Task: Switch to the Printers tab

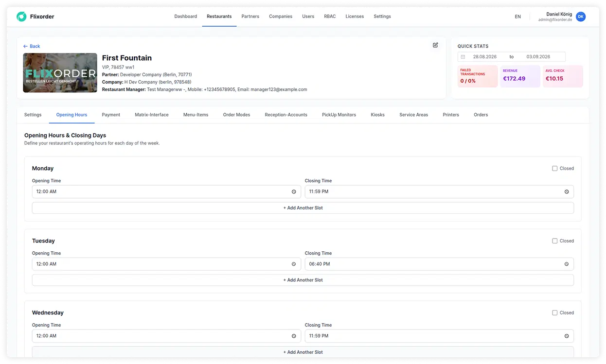Action: [451, 115]
